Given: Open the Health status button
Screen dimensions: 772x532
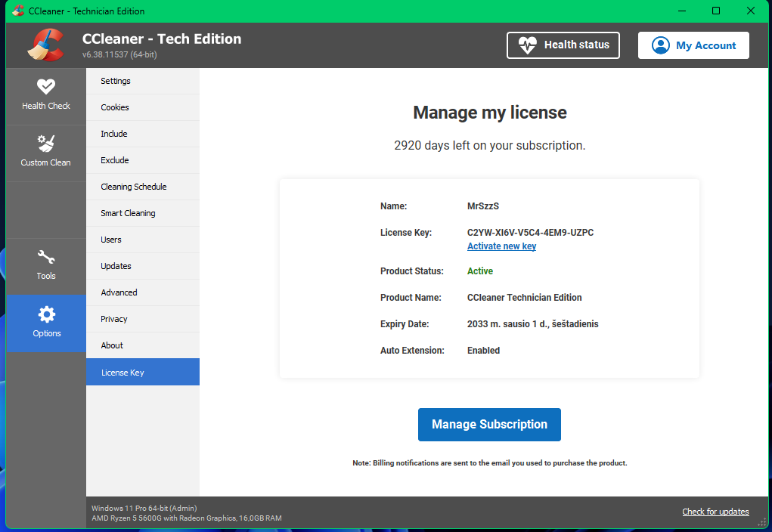Looking at the screenshot, I should 563,45.
